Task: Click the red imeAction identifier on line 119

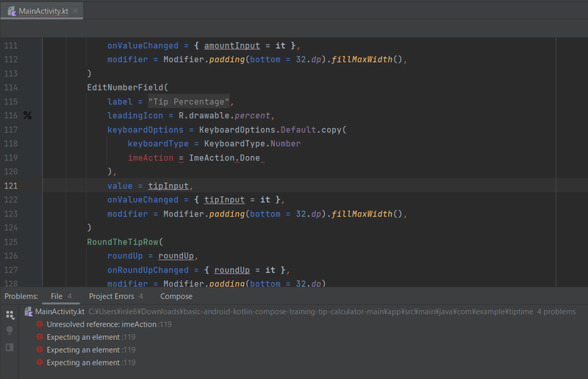Action: pyautogui.click(x=151, y=157)
